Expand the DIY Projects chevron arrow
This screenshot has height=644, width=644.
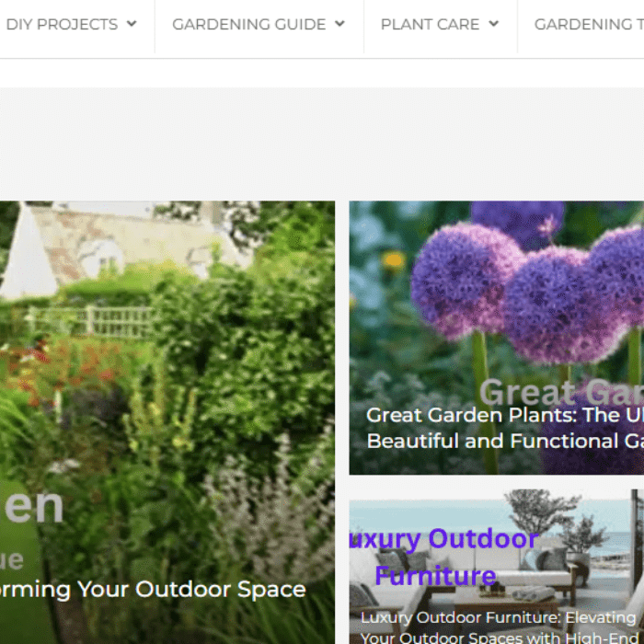pyautogui.click(x=132, y=24)
